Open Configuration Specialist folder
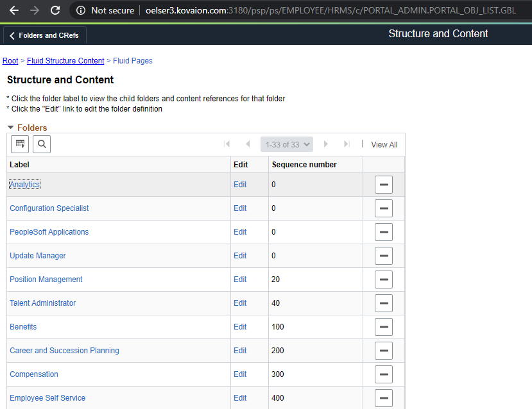This screenshot has width=532, height=409. click(x=49, y=208)
